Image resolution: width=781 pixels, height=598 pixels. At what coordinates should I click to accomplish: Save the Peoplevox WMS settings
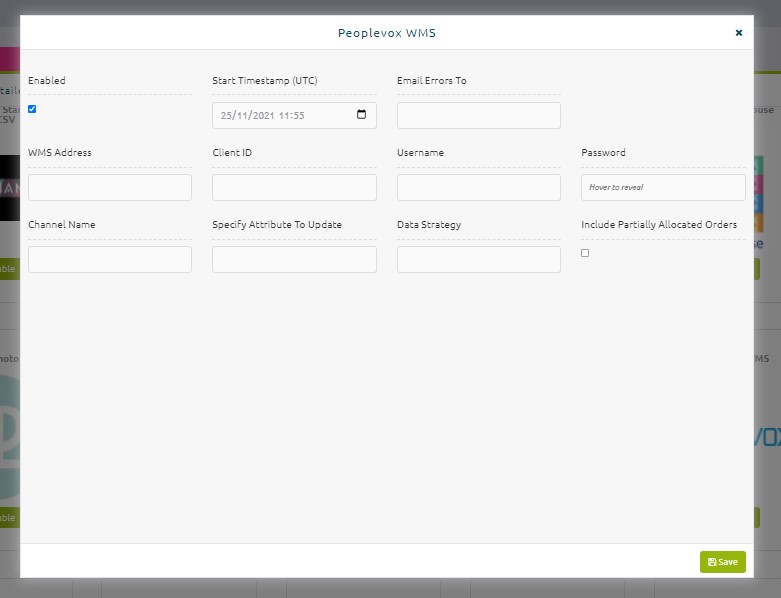(x=723, y=562)
